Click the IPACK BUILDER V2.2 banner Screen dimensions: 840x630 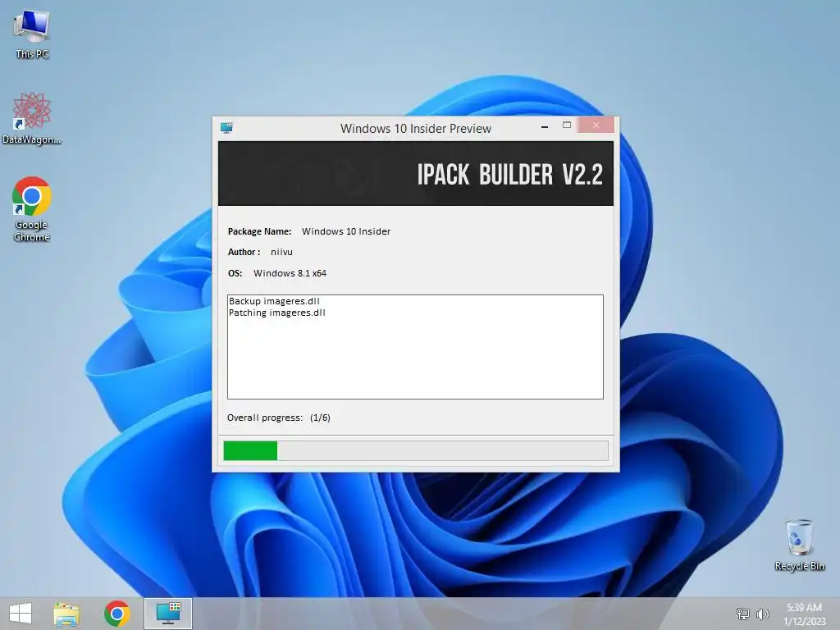pyautogui.click(x=416, y=174)
